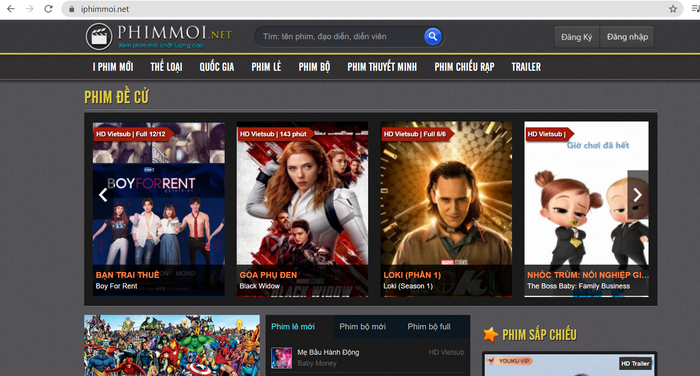Click the Đăng nhập button

(x=627, y=37)
